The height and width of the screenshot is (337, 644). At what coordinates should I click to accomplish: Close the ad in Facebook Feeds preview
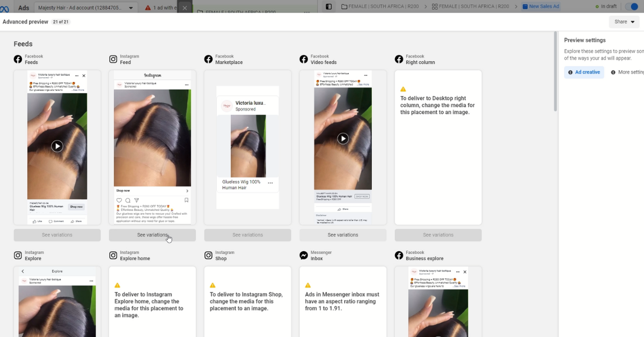coord(84,76)
